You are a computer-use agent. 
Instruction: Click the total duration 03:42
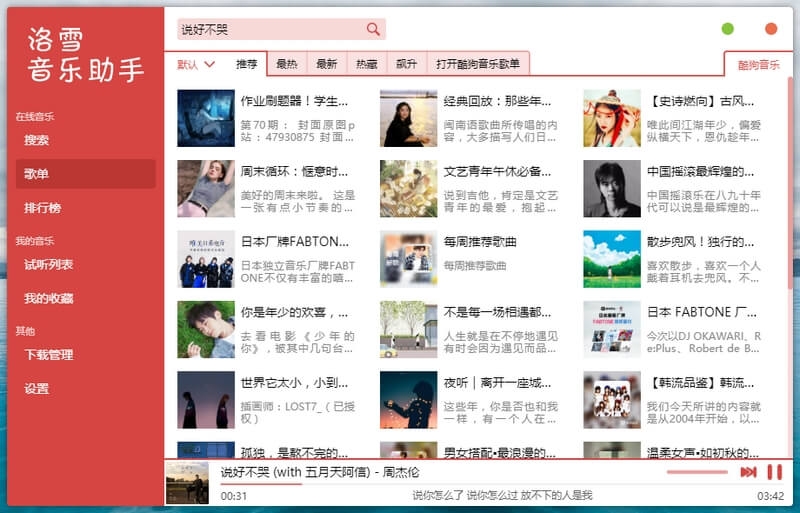771,496
